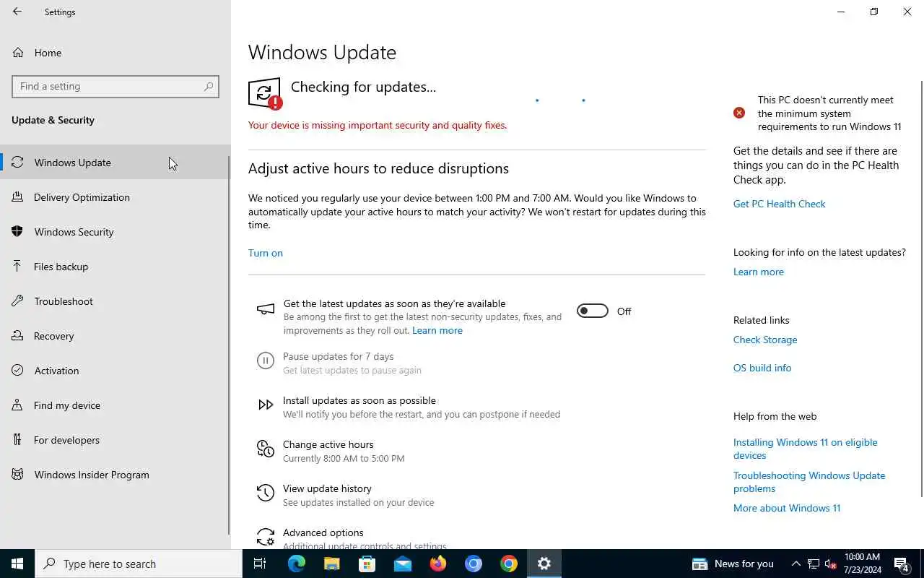Select Windows Insider Program in the sidebar
Image resolution: width=924 pixels, height=578 pixels.
pos(115,475)
